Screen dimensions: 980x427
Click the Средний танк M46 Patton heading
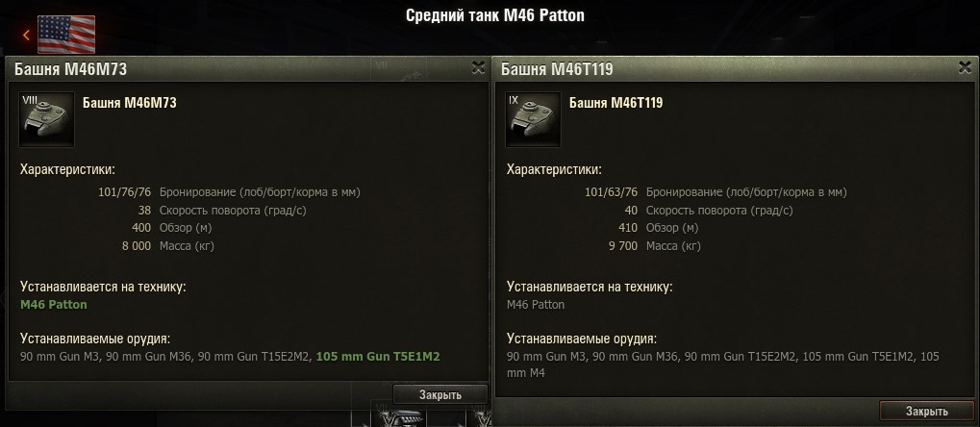tap(495, 15)
